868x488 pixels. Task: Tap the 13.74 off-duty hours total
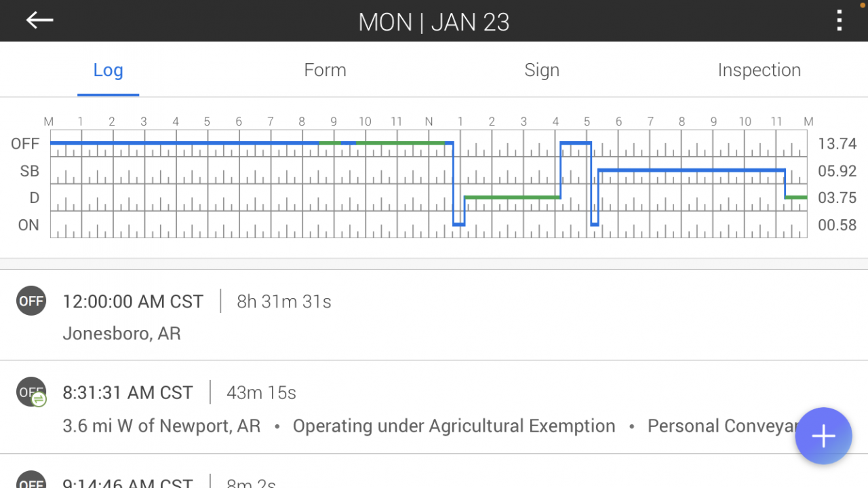pos(837,144)
